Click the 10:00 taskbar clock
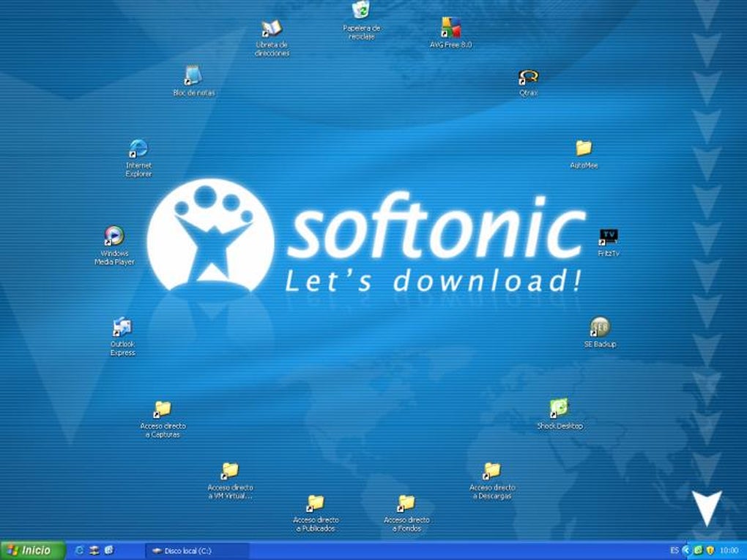 [729, 550]
